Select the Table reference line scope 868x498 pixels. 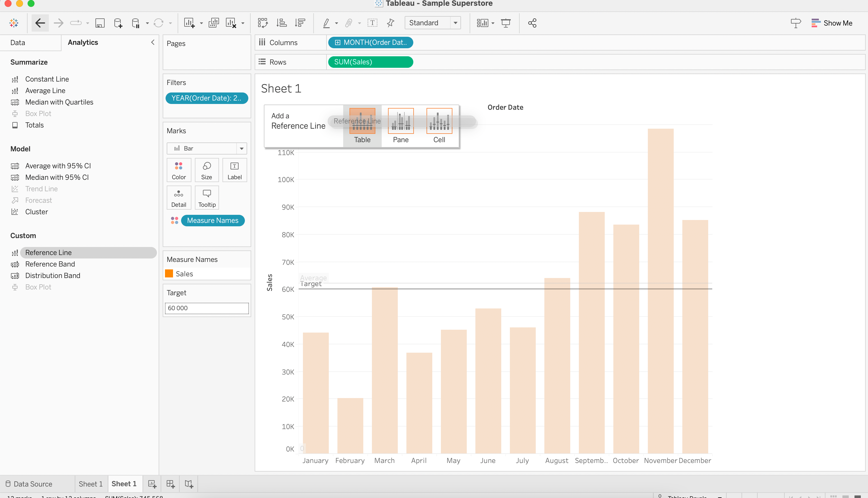click(362, 126)
